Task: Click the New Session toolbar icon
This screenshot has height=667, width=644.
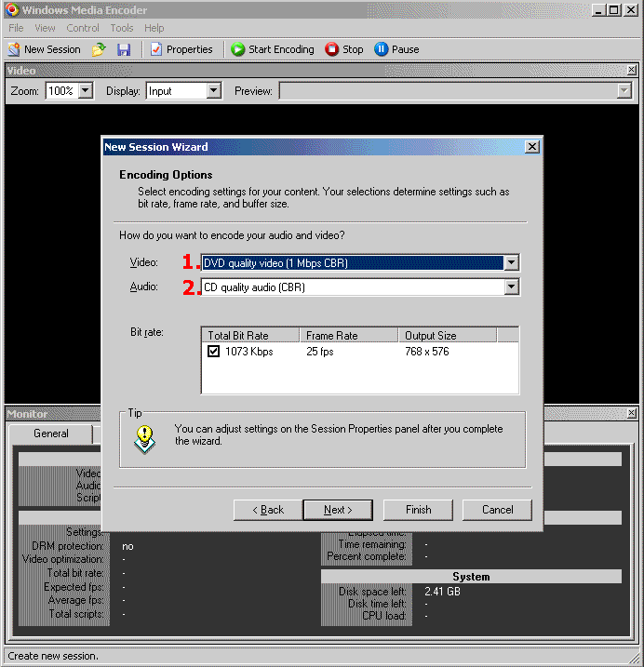Action: coord(14,49)
